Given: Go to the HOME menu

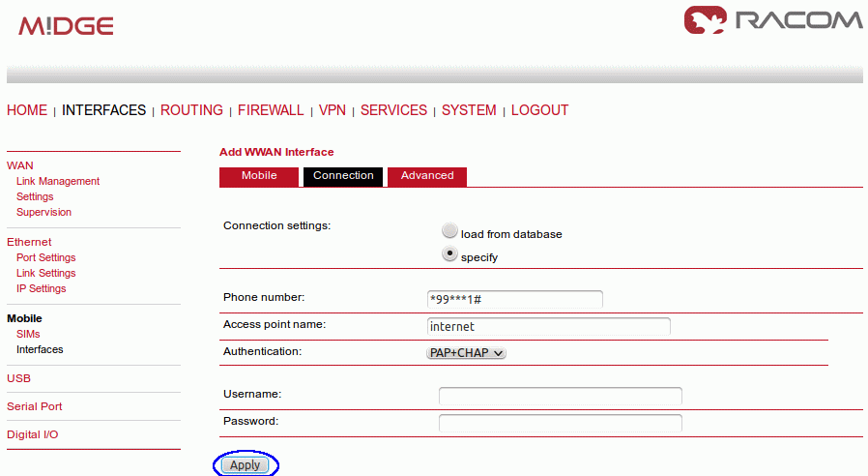Looking at the screenshot, I should (x=26, y=110).
